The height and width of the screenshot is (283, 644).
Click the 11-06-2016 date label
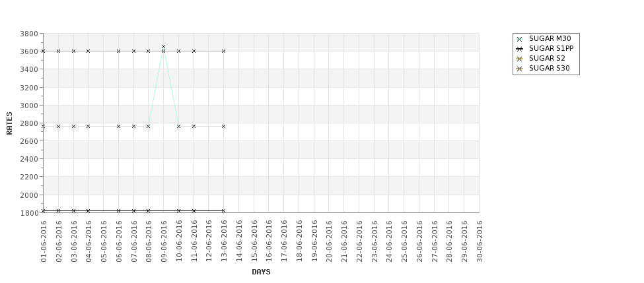pos(194,241)
